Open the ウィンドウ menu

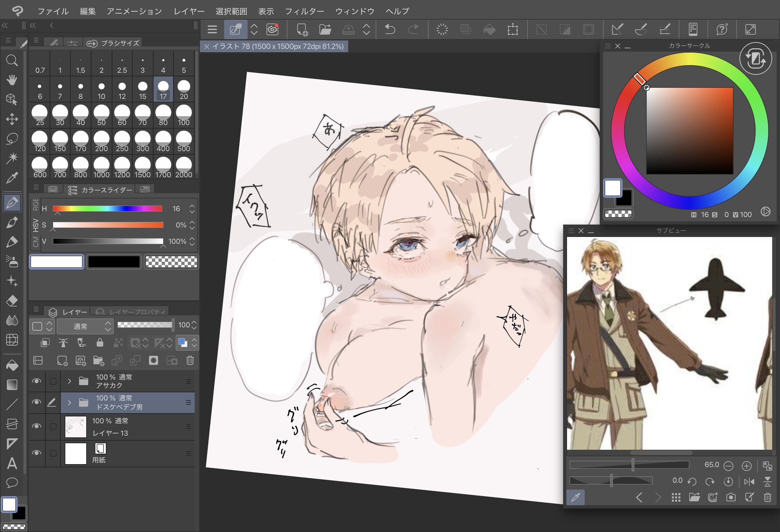[x=355, y=11]
